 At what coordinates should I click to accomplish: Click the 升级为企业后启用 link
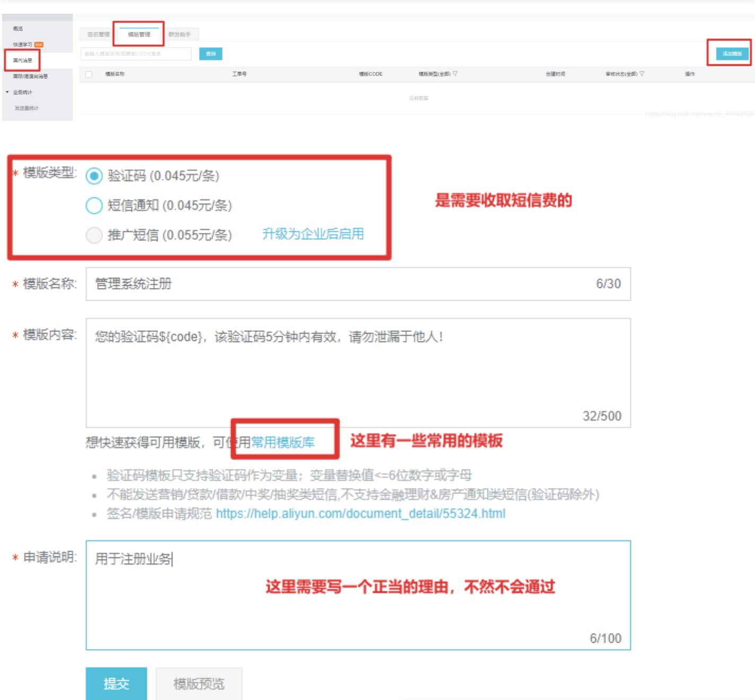coord(313,234)
